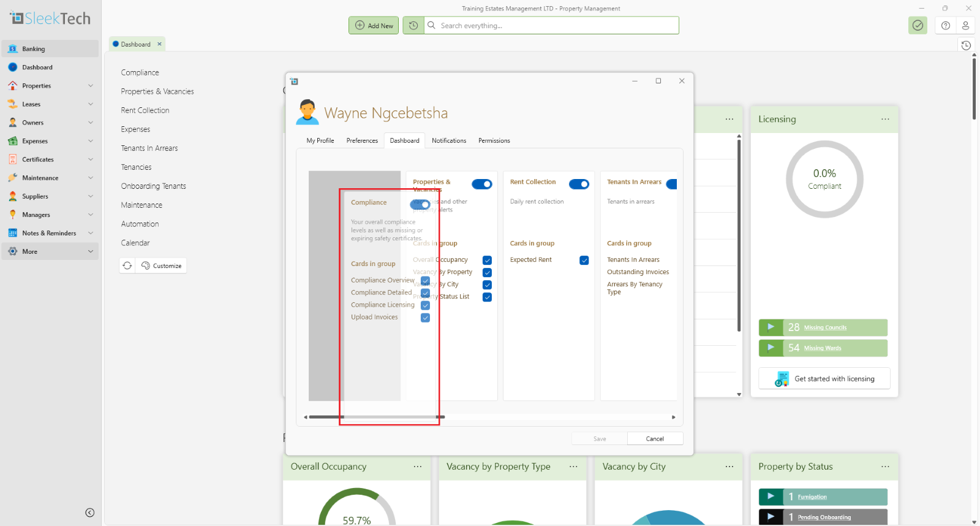
Task: Click the Add New button
Action: pos(374,25)
